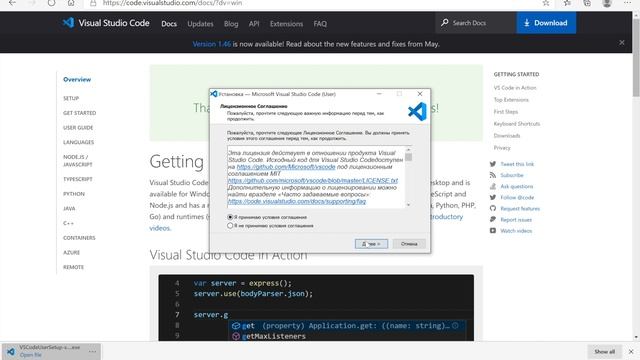Click the Twitter icon beside Tweet this link
The image size is (640, 360).
[493, 164]
